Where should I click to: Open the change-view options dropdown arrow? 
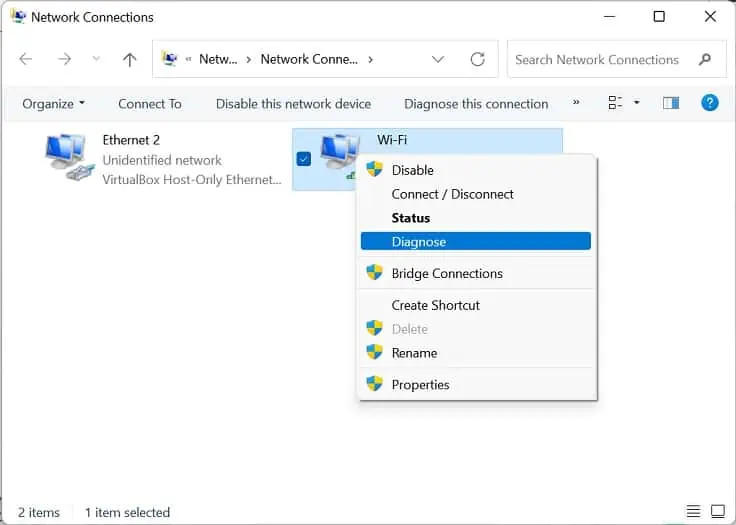coord(636,102)
